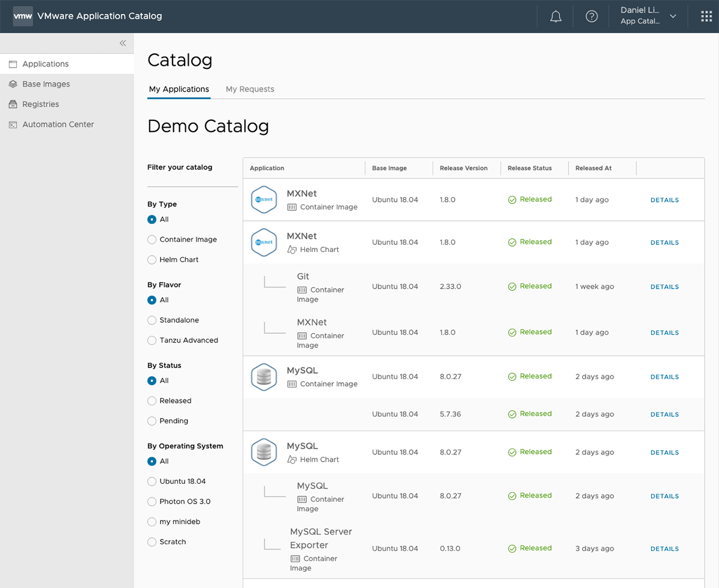Open the help question-mark icon
The height and width of the screenshot is (588, 719).
point(591,17)
